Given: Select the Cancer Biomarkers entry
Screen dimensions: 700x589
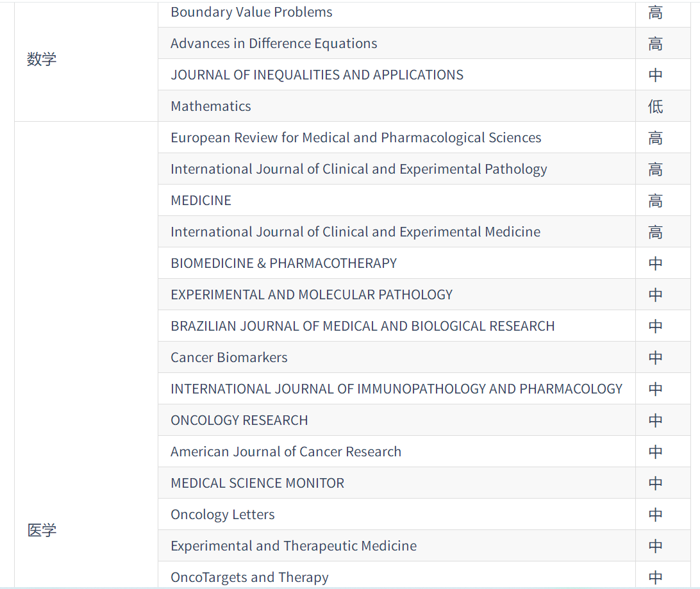Looking at the screenshot, I should pos(229,358).
